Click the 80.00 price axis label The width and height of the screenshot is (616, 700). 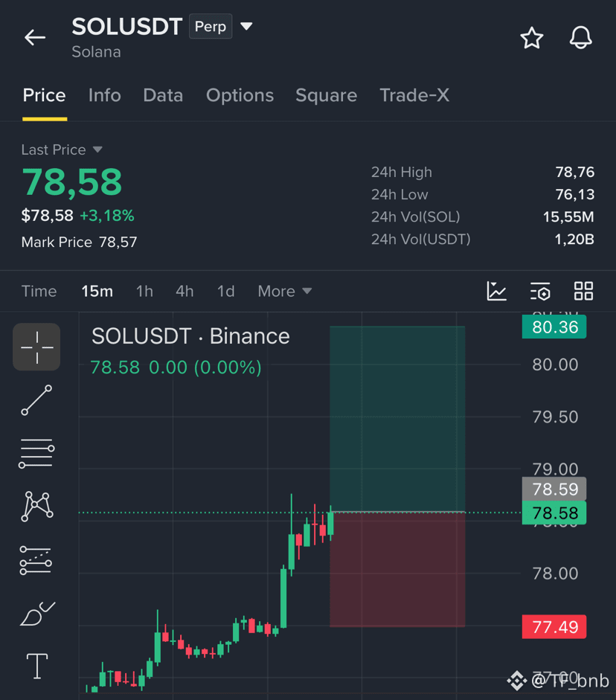[555, 365]
